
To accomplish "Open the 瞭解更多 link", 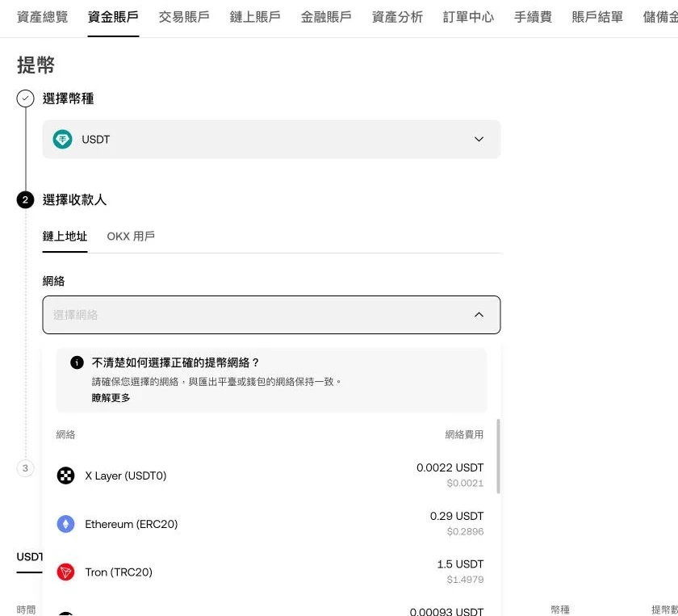I will pos(111,397).
